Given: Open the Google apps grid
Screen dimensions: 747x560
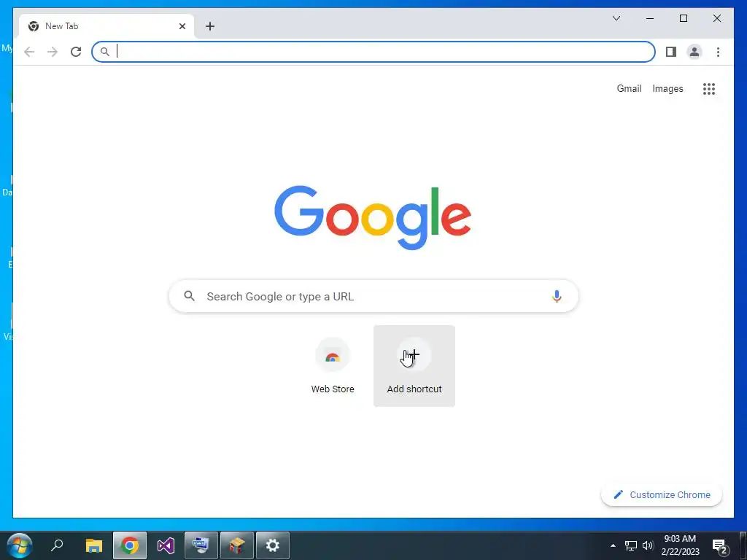Looking at the screenshot, I should point(709,88).
